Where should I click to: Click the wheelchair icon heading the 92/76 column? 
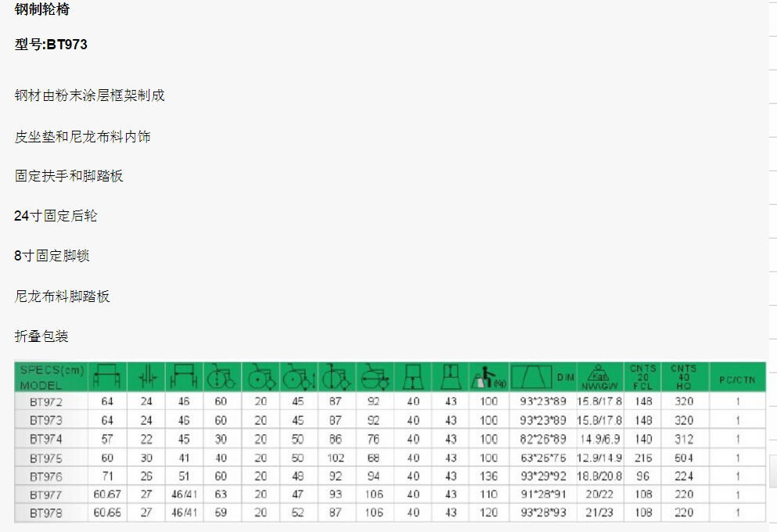(375, 378)
